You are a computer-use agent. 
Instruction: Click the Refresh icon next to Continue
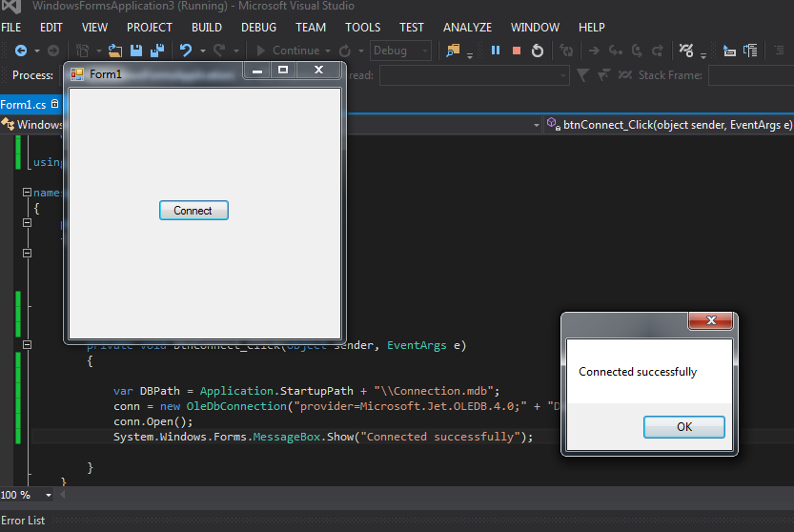coord(345,51)
